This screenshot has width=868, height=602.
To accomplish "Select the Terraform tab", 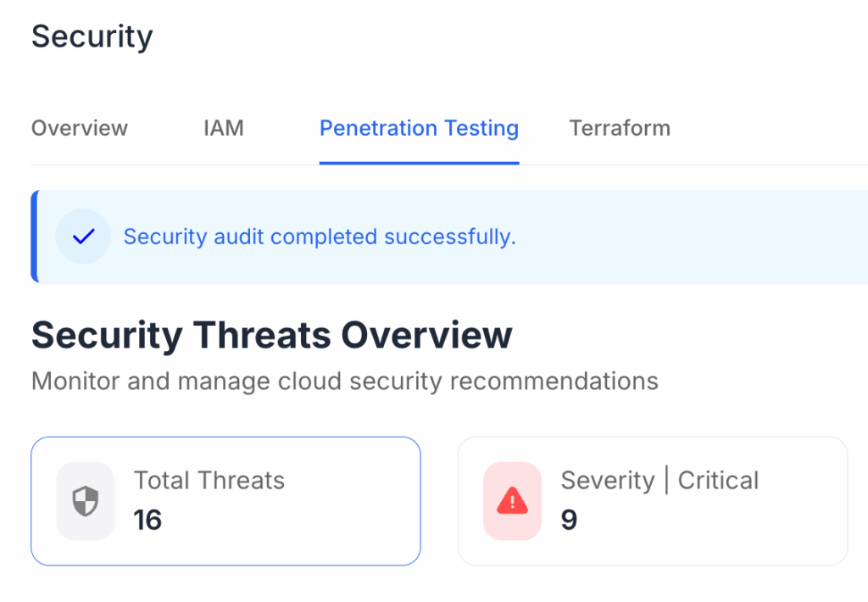I will point(620,128).
